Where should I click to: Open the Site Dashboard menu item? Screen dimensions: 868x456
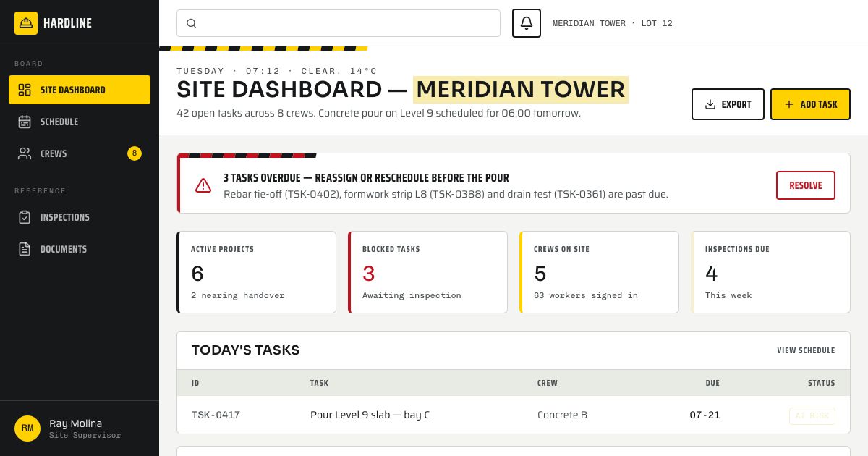click(x=80, y=90)
